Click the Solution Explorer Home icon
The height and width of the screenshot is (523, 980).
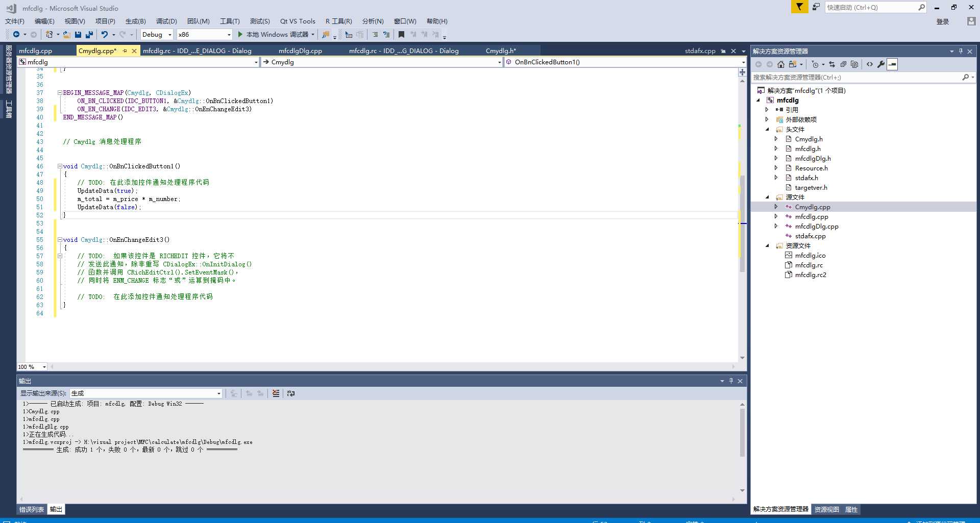781,64
